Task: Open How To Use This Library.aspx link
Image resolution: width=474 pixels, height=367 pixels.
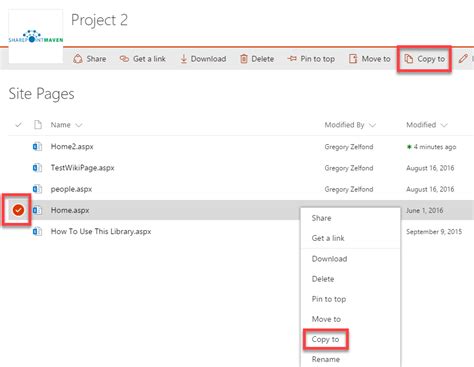Action: pos(101,231)
